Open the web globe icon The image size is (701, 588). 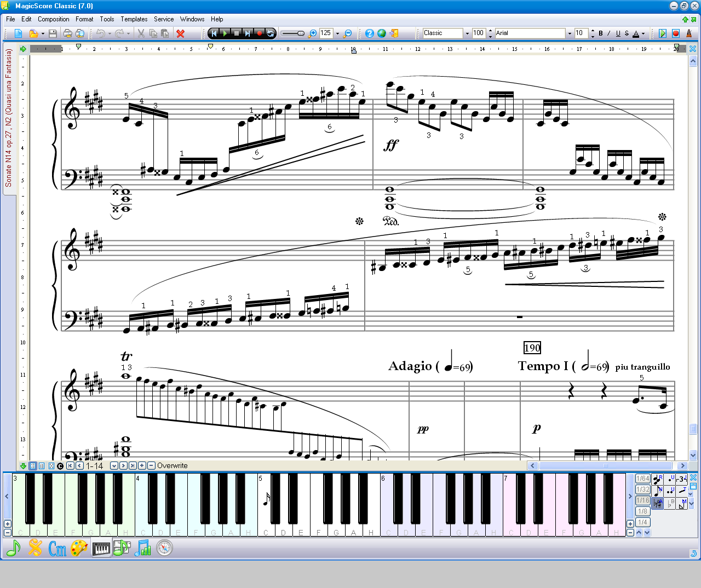click(382, 33)
